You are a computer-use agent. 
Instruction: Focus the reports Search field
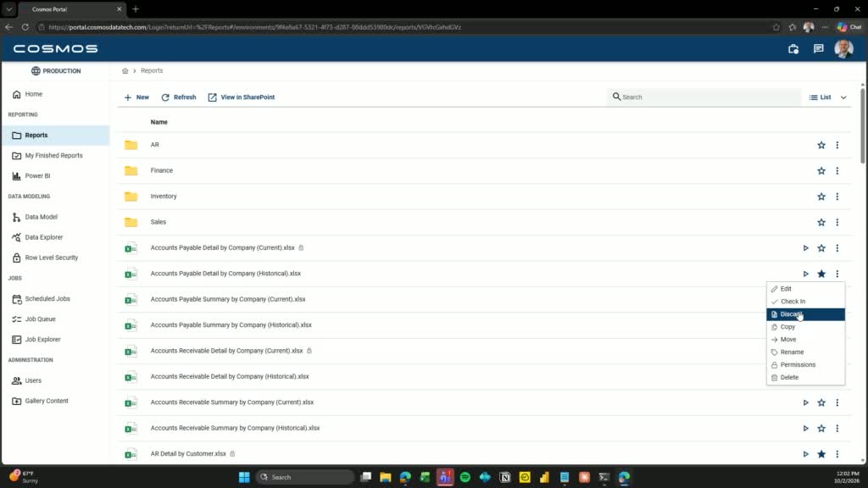point(704,97)
